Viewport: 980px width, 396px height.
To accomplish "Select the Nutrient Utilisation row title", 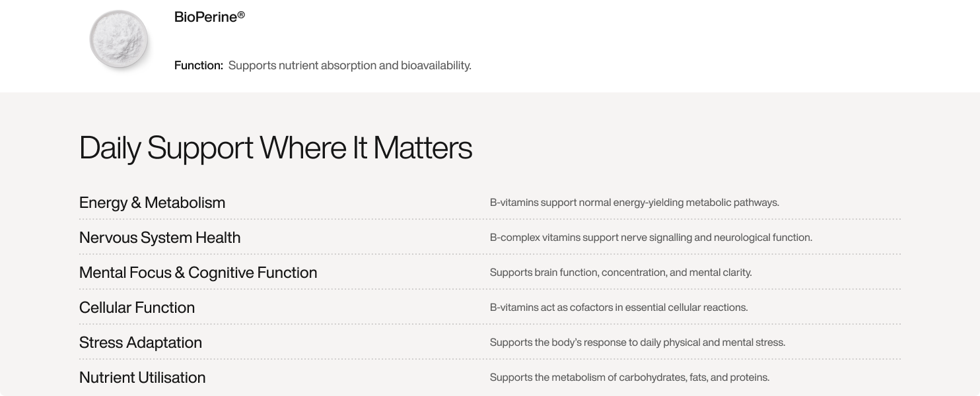I will click(142, 378).
